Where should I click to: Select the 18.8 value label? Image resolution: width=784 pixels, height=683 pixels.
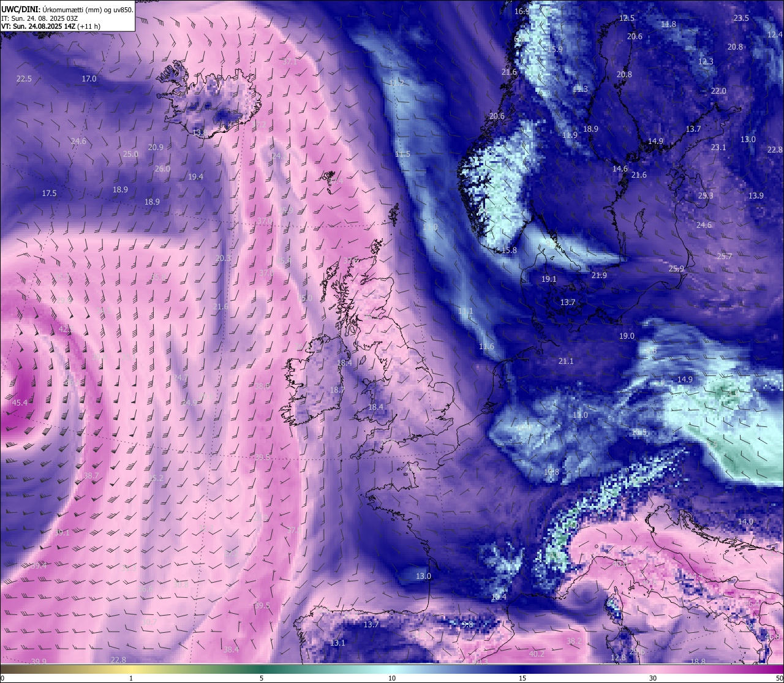pyautogui.click(x=698, y=661)
